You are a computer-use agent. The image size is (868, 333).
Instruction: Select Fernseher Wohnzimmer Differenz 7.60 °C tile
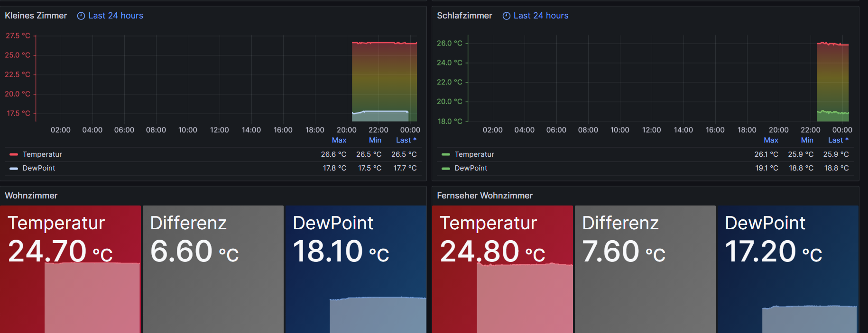click(x=645, y=269)
